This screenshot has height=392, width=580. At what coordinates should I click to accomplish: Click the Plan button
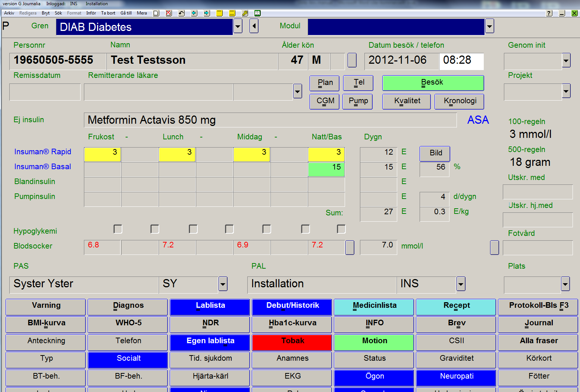[x=325, y=83]
